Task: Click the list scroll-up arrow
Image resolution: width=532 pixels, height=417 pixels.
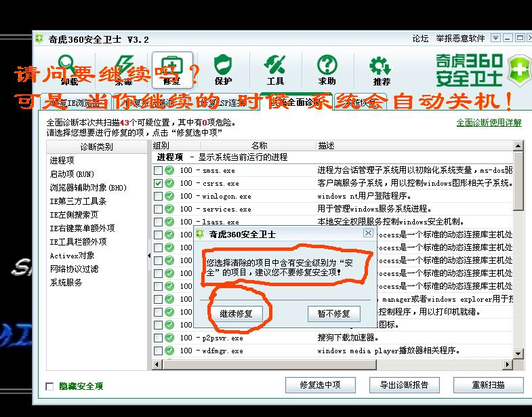Action: pyautogui.click(x=518, y=146)
